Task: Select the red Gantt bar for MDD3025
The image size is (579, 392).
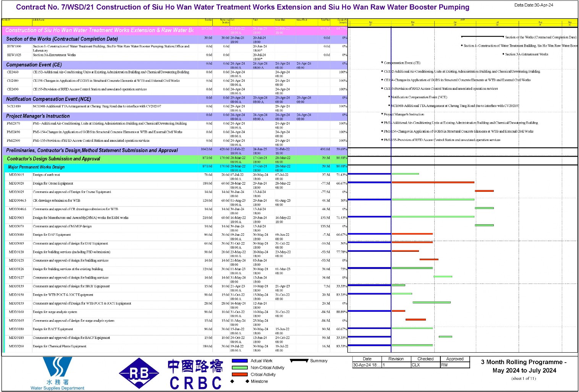Action: pos(484,191)
